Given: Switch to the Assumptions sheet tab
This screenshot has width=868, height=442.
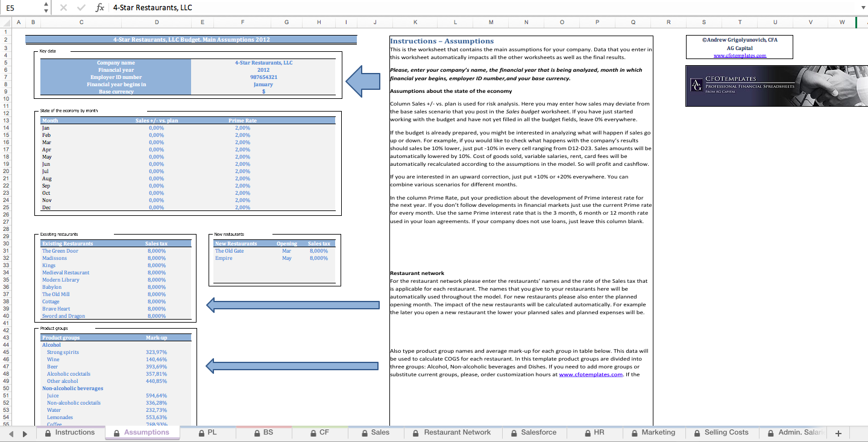Looking at the screenshot, I should tap(142, 432).
